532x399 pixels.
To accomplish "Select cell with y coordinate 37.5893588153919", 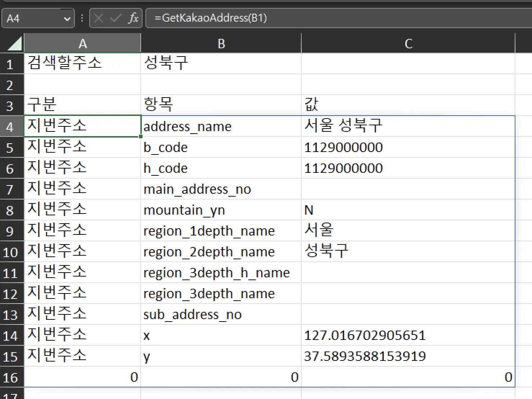I will pos(408,356).
